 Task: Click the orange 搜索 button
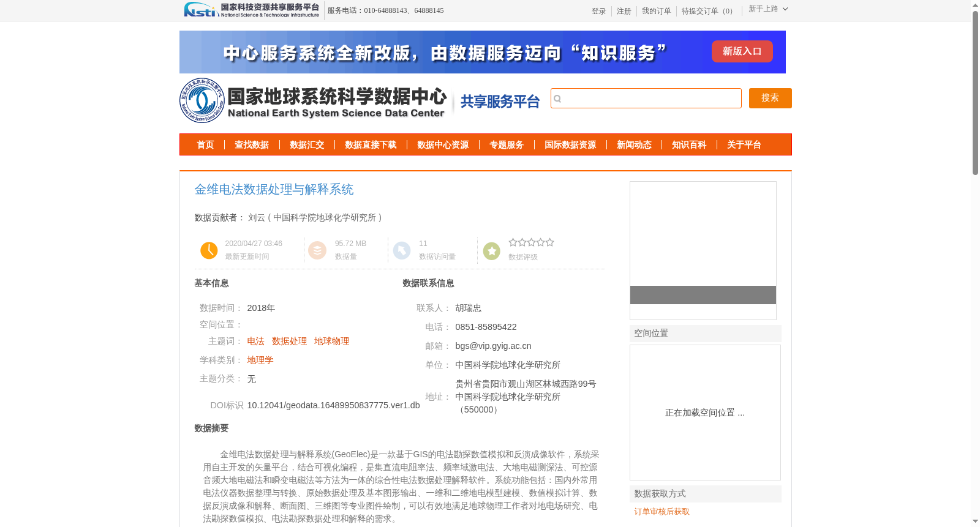[771, 98]
